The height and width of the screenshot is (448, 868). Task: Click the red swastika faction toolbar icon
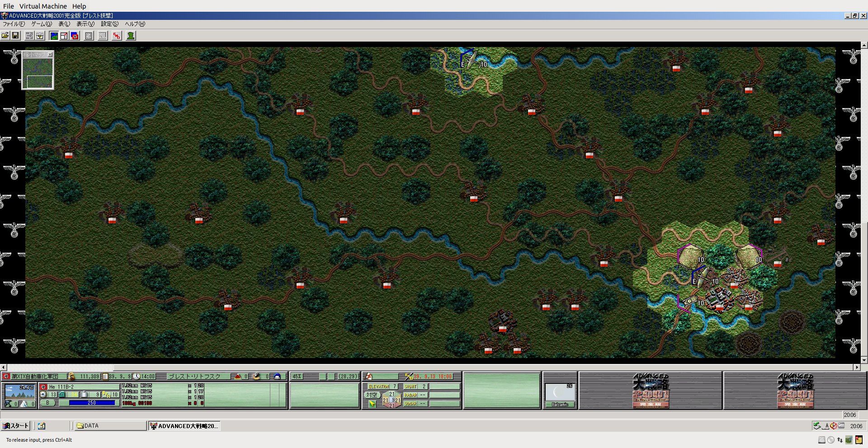pos(75,36)
